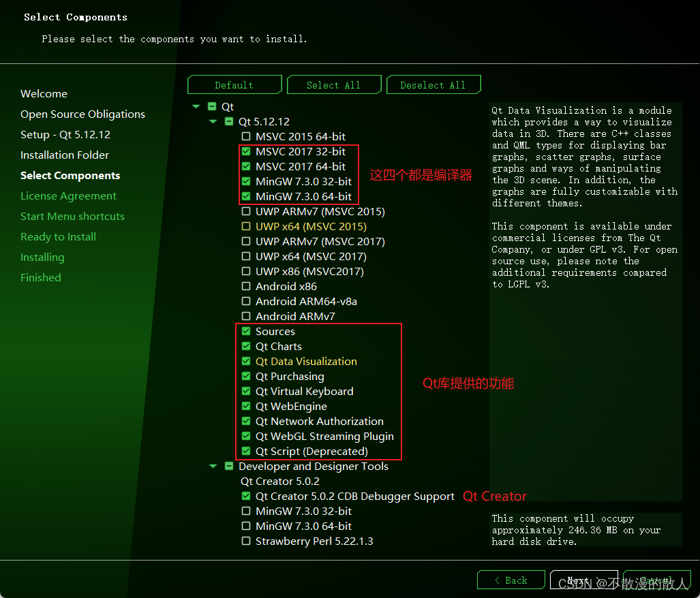This screenshot has height=598, width=700.
Task: Select the Qt Charts row label
Action: click(x=279, y=347)
